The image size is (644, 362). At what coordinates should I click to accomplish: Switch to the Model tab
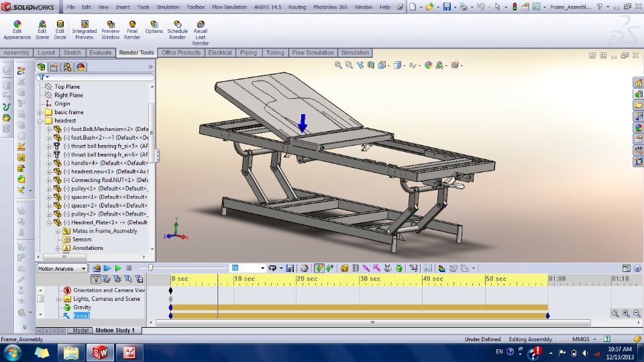pyautogui.click(x=80, y=330)
